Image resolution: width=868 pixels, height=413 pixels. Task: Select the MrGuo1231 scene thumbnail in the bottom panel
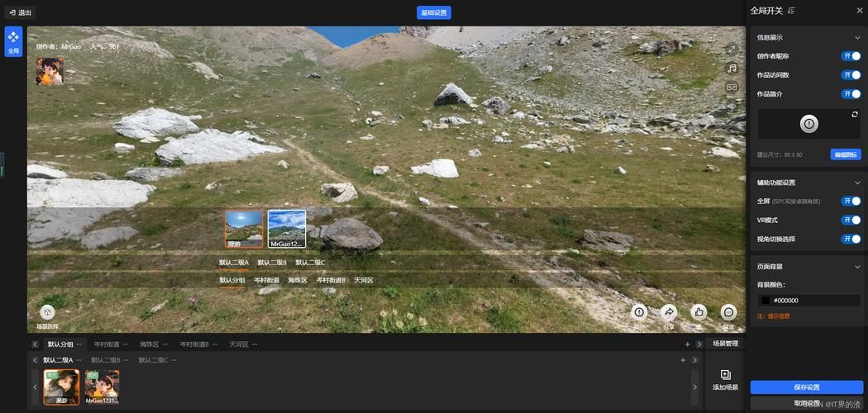[102, 387]
